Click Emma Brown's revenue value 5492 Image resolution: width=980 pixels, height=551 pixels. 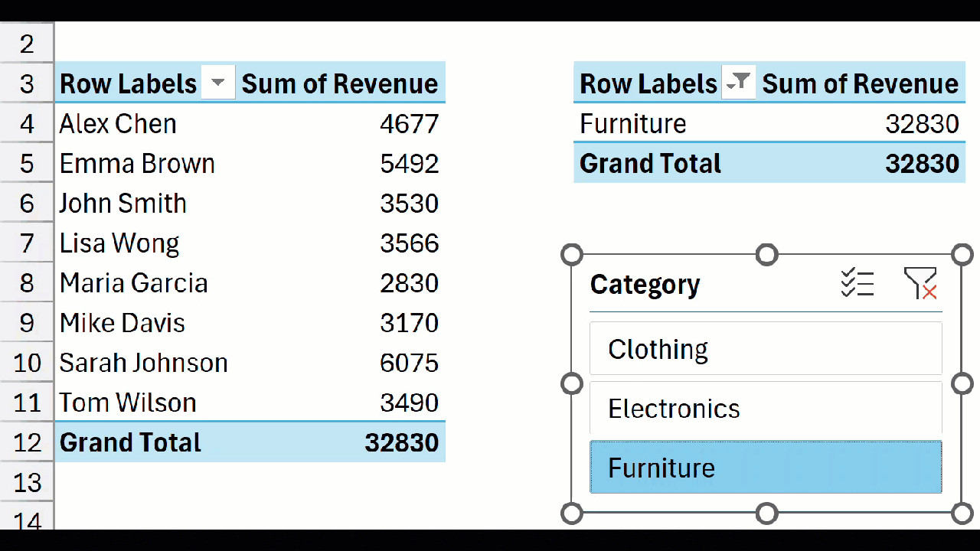click(x=409, y=163)
